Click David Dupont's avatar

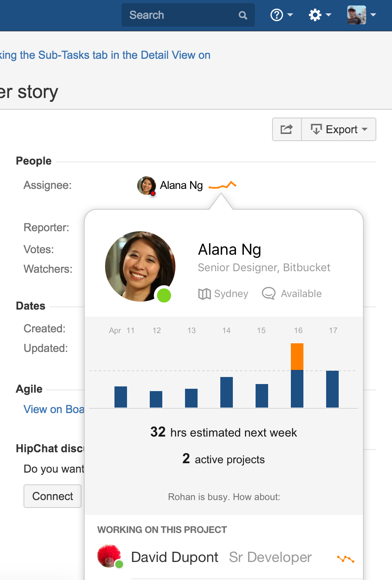click(109, 556)
